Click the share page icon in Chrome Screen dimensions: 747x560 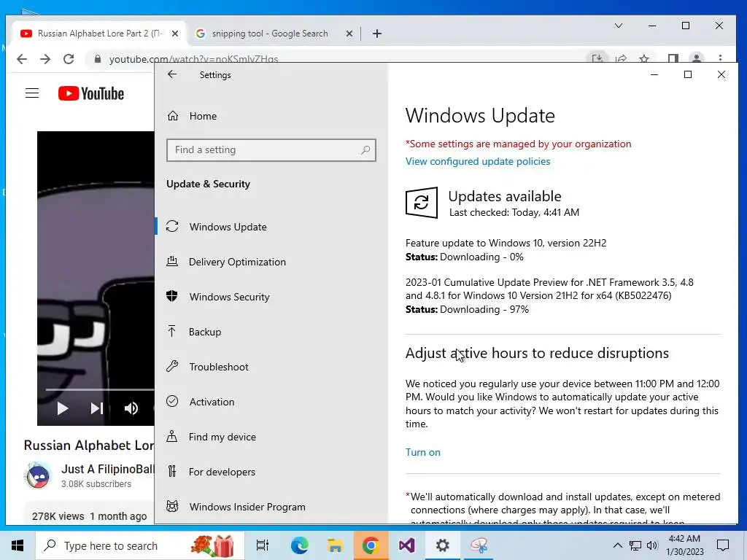pyautogui.click(x=621, y=58)
